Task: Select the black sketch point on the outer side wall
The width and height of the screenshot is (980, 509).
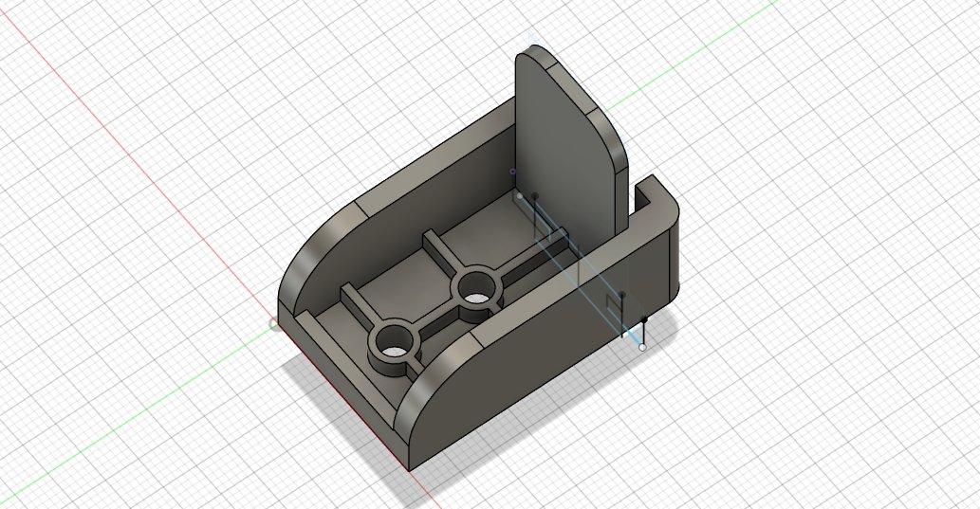Action: (622, 294)
